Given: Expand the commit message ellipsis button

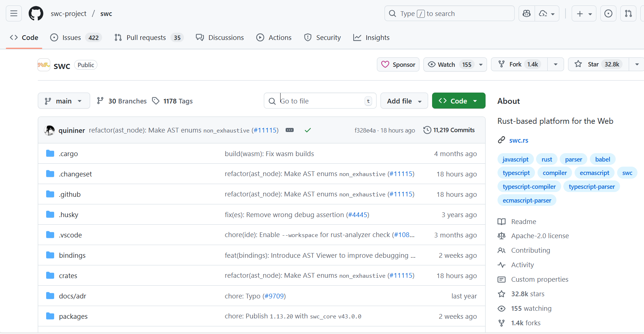Looking at the screenshot, I should tap(290, 130).
